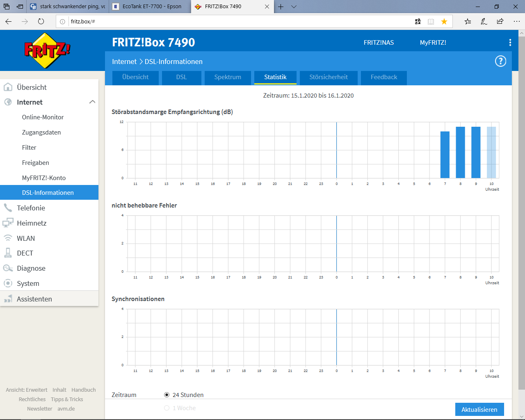The image size is (525, 420).
Task: Select the 24 Stunden radio button
Action: pos(167,395)
